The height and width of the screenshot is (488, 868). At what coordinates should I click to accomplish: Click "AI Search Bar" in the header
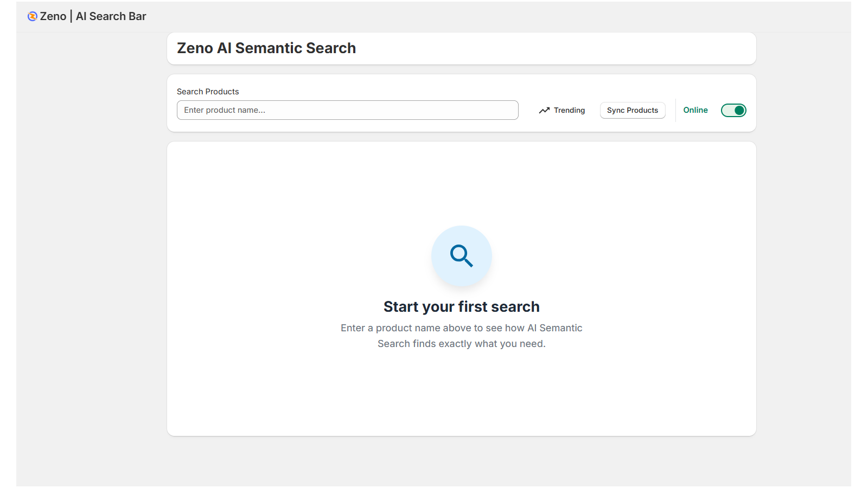click(111, 16)
